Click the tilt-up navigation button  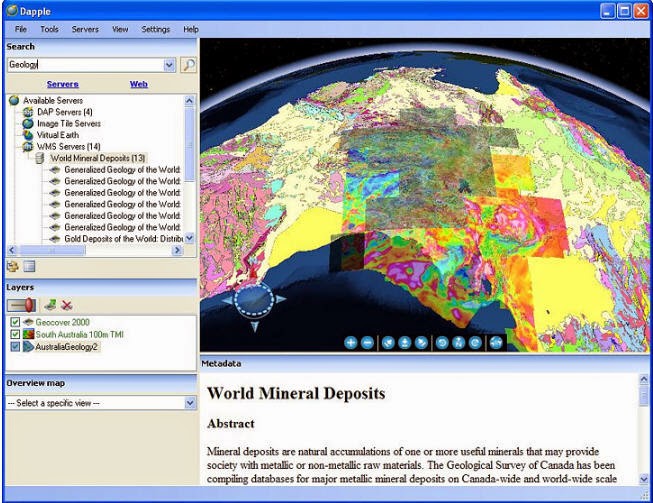click(x=388, y=343)
